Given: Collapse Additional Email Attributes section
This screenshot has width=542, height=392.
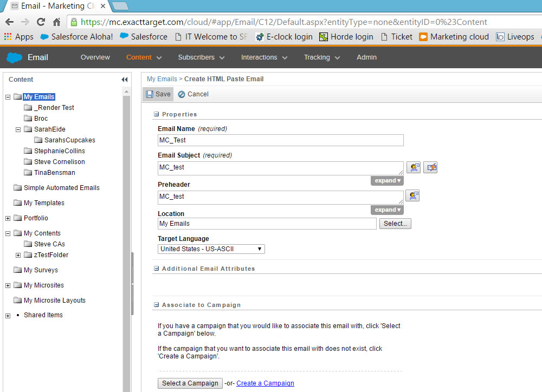Looking at the screenshot, I should point(156,269).
